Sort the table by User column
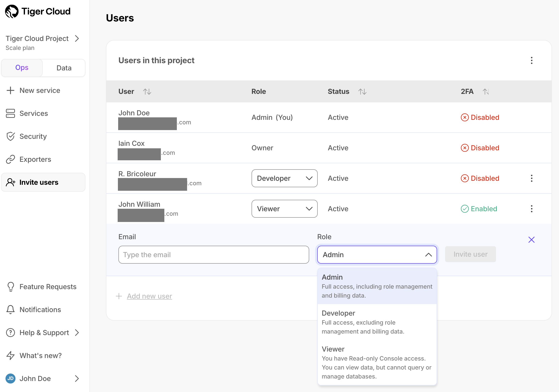 (147, 92)
